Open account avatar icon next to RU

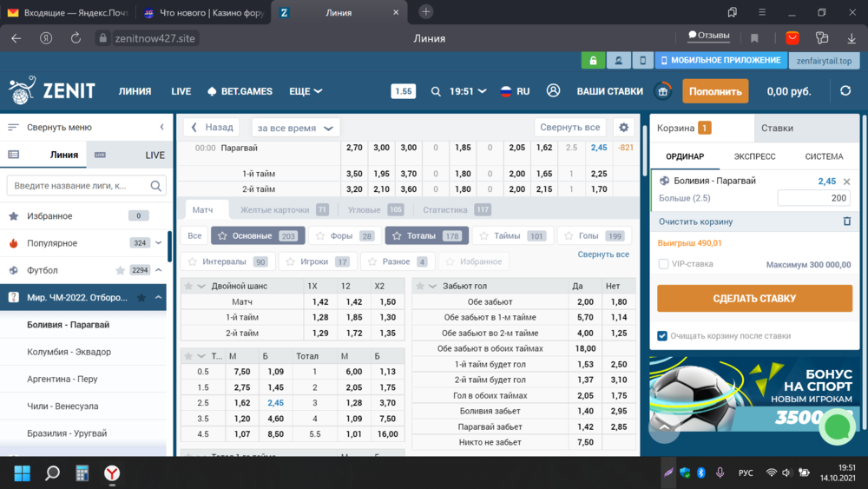point(553,91)
